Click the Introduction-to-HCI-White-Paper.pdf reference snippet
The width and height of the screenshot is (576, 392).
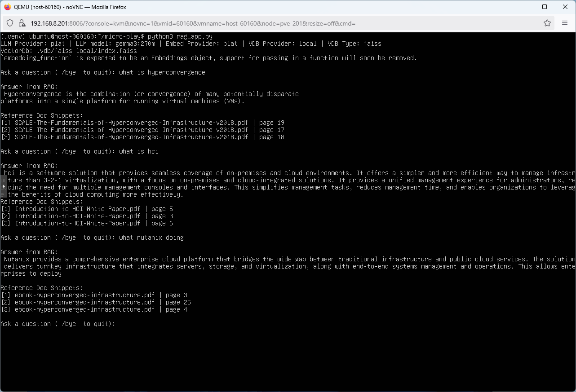(x=76, y=208)
